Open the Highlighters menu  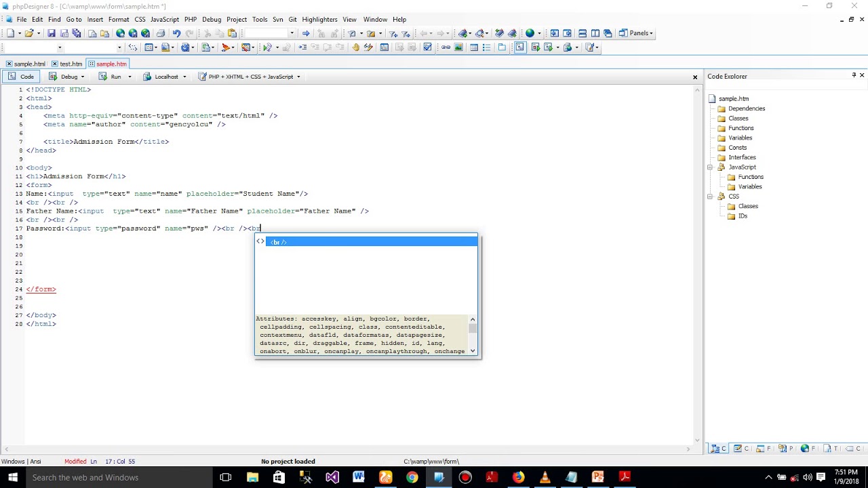319,20
